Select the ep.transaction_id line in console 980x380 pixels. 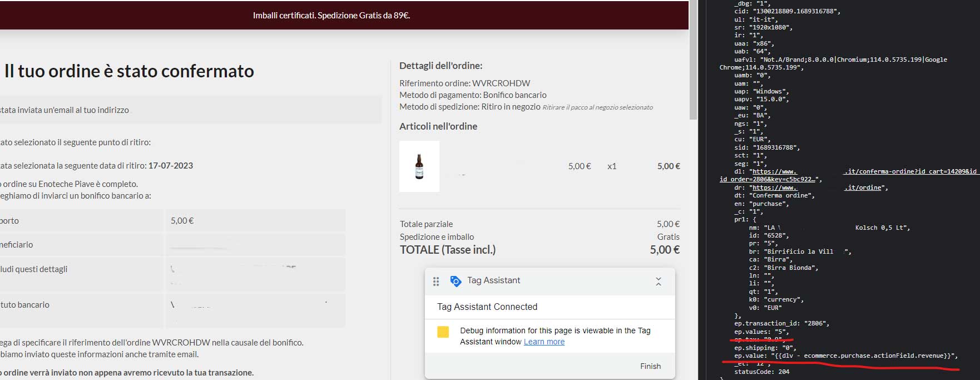coord(781,323)
